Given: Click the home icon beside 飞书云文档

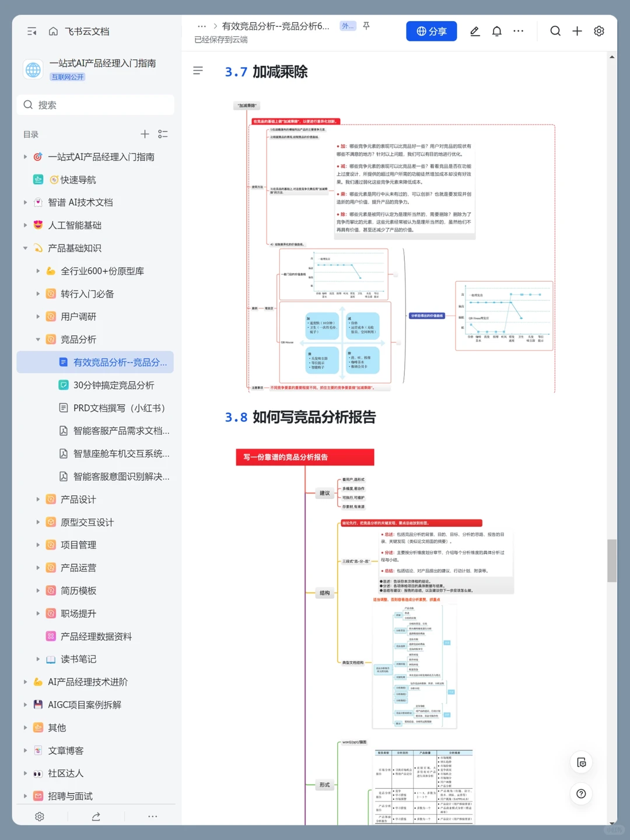Looking at the screenshot, I should [x=52, y=32].
